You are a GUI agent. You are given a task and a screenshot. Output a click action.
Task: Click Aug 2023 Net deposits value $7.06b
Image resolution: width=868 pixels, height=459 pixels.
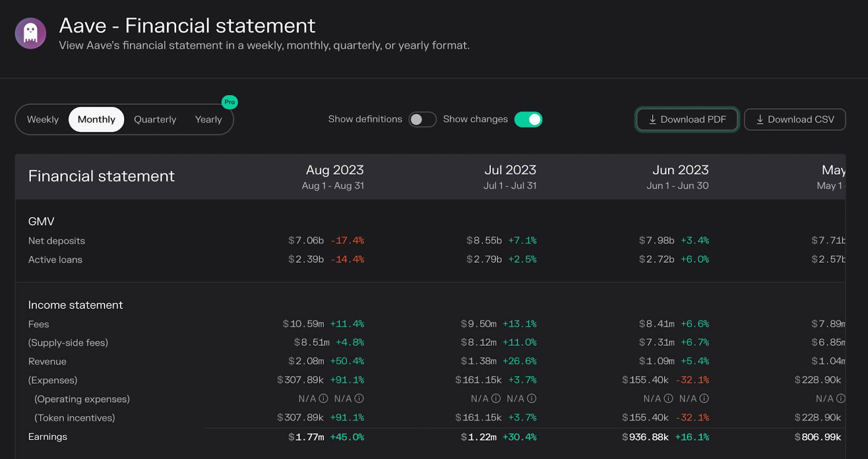pos(306,240)
